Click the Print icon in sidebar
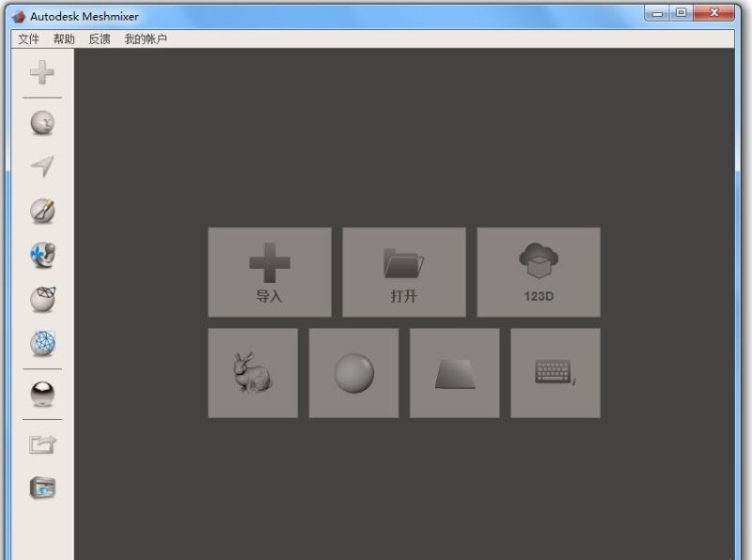The width and height of the screenshot is (752, 560). pos(42,488)
